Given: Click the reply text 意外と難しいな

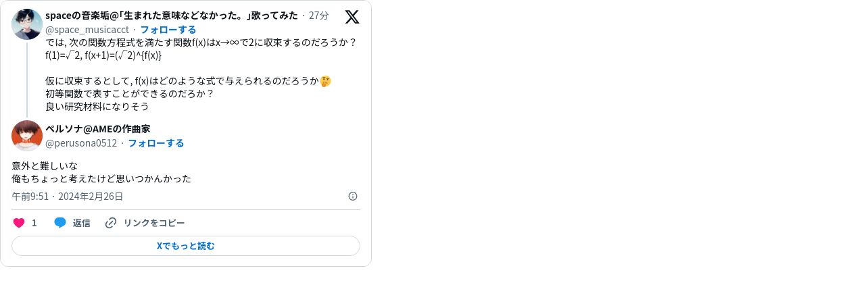Looking at the screenshot, I should [45, 165].
